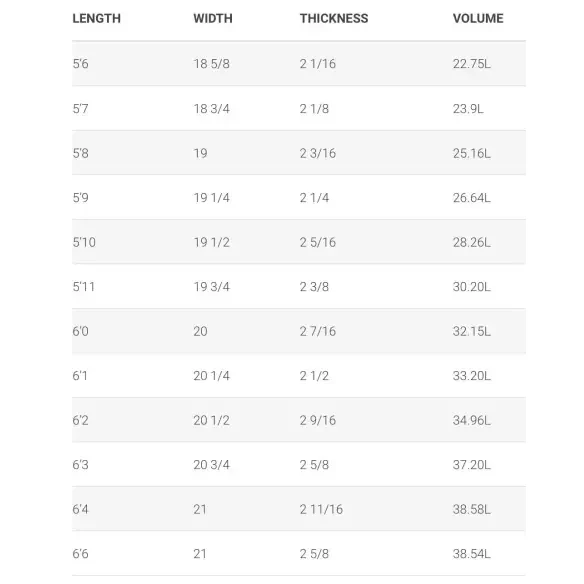
Task: Select the 6'2 length row
Action: tap(299, 420)
